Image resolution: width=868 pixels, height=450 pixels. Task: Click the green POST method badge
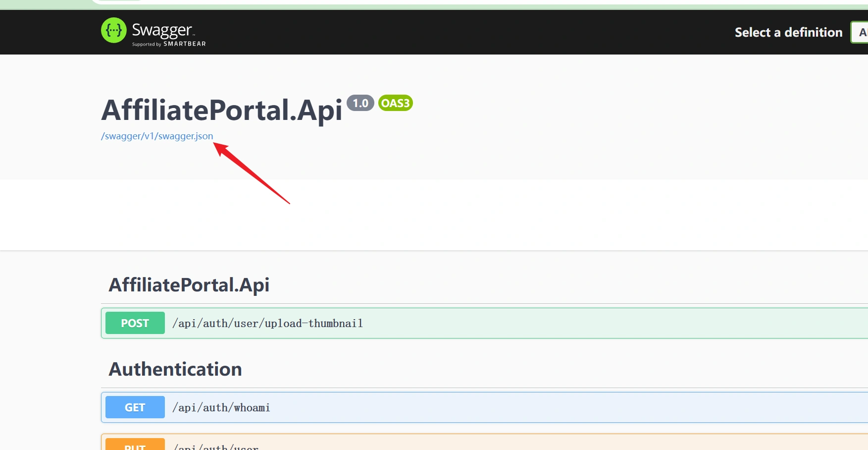[135, 323]
